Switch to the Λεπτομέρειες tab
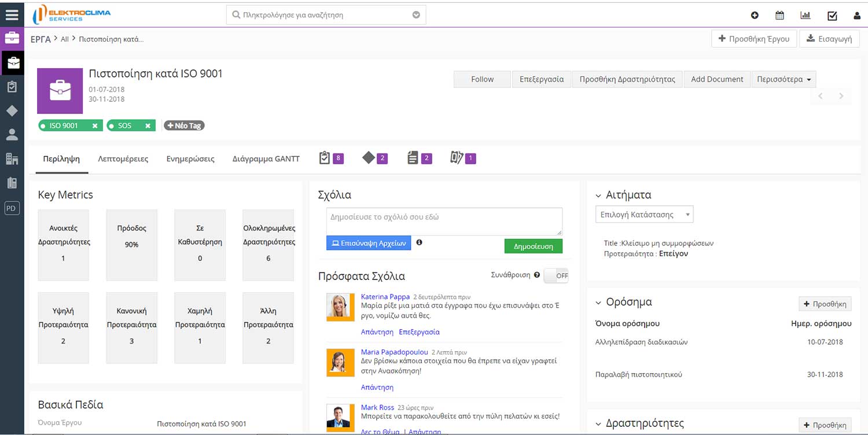Image resolution: width=868 pixels, height=435 pixels. [x=123, y=159]
